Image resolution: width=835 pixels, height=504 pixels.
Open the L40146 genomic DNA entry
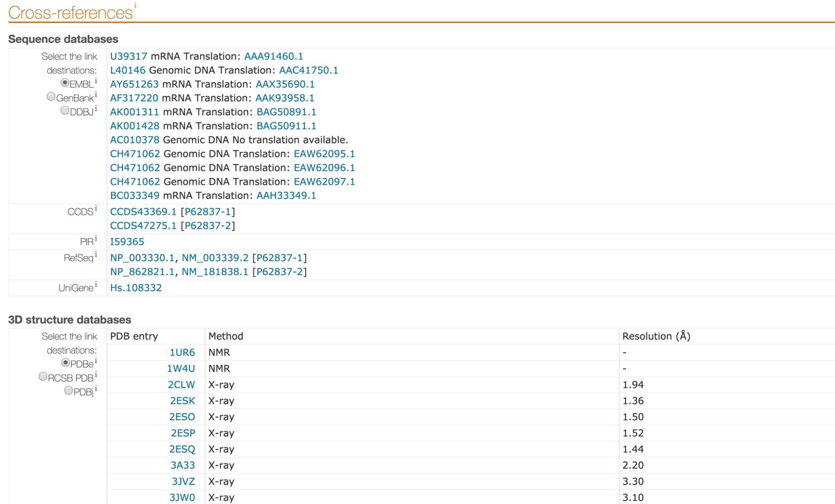tap(128, 70)
